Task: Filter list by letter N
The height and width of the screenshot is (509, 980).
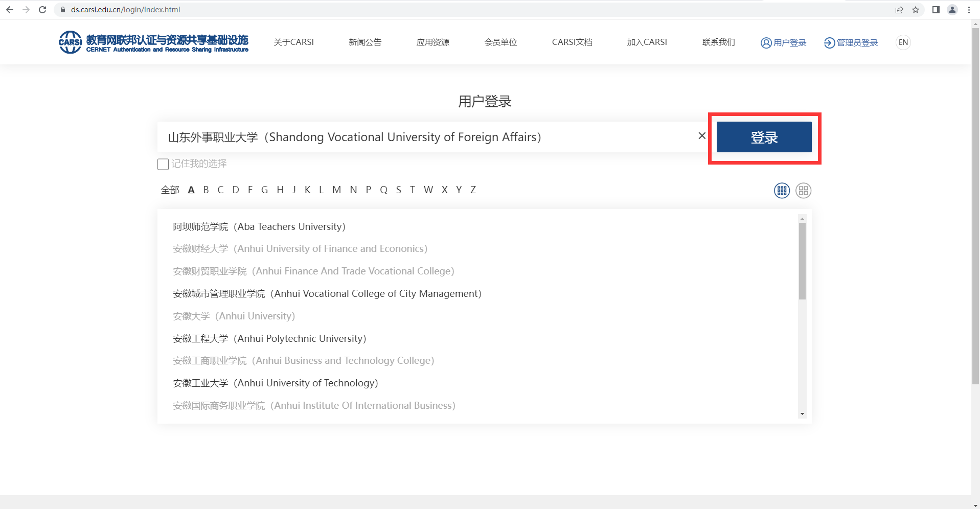Action: (353, 190)
